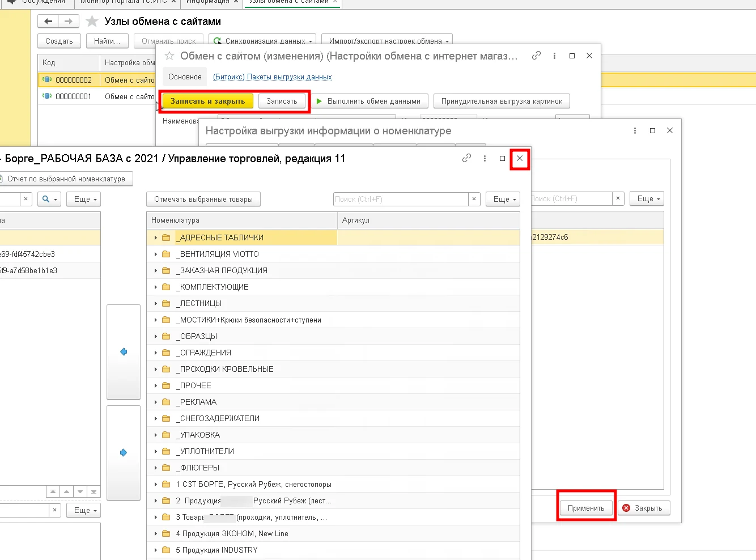This screenshot has height=560, width=756.
Task: Move selected row down one position
Action: pos(80,492)
